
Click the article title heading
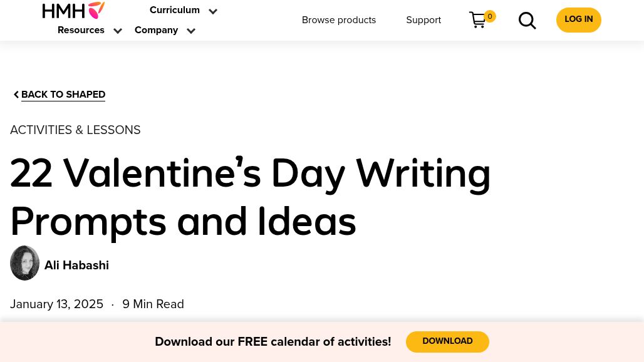tap(251, 197)
